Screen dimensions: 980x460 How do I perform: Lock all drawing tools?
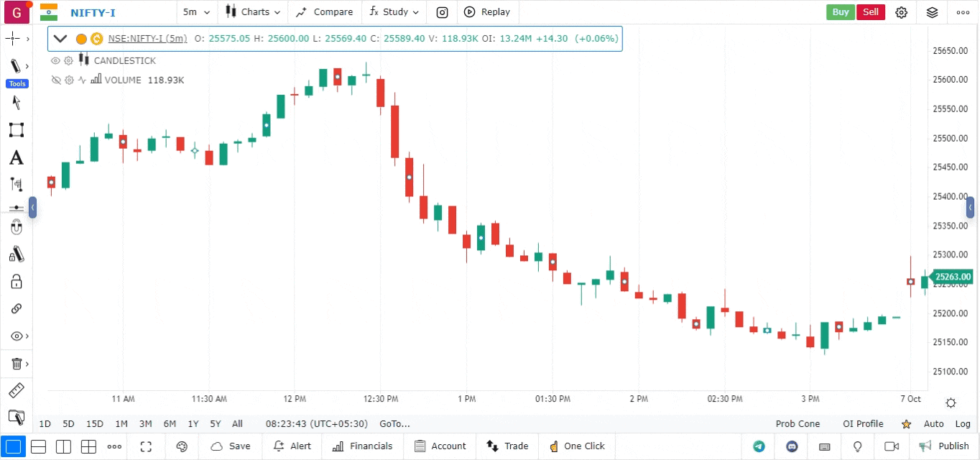tap(17, 281)
